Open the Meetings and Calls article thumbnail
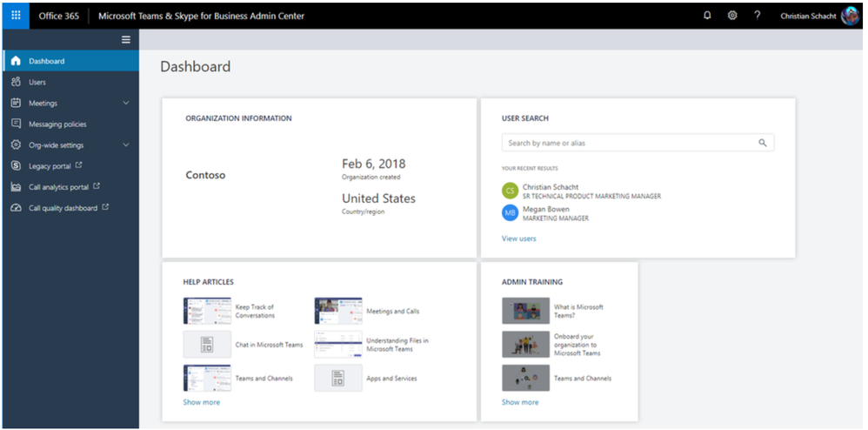Viewport: 868px width, 430px height. [x=338, y=311]
